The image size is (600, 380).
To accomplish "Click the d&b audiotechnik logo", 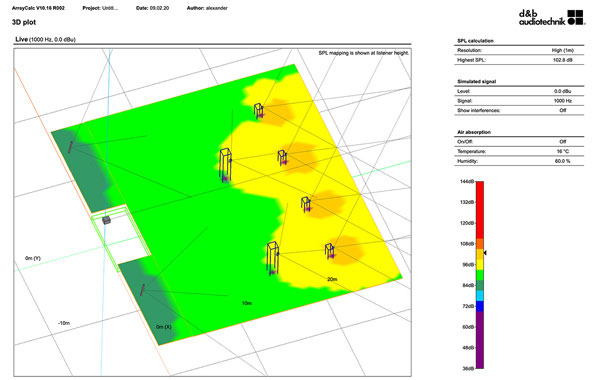I will [x=551, y=17].
